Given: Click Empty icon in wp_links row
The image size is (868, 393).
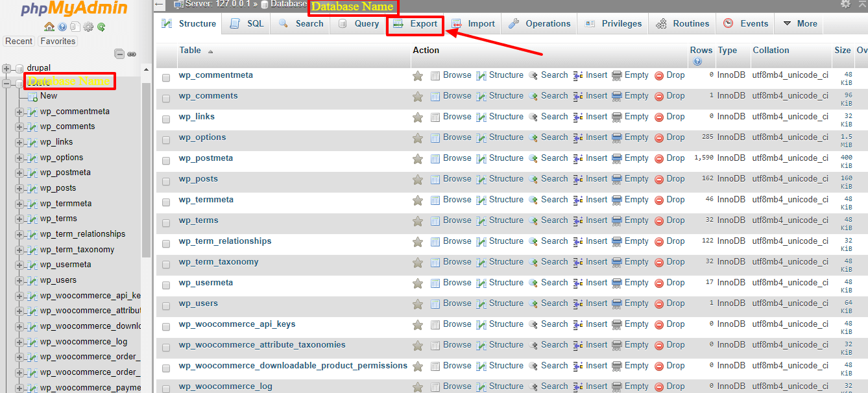Looking at the screenshot, I should [x=617, y=117].
